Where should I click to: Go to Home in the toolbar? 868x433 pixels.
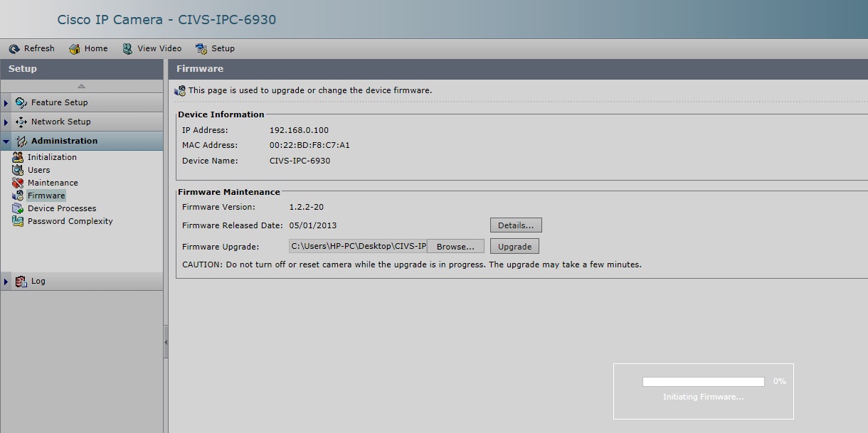[x=89, y=49]
